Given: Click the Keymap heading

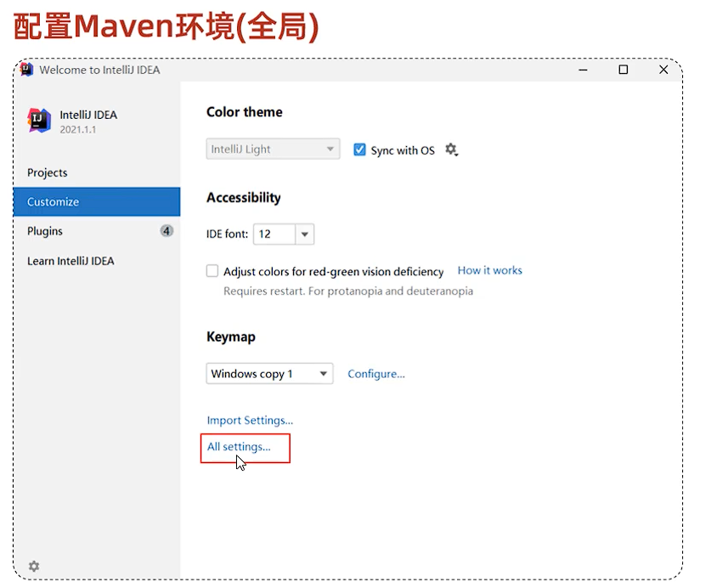Looking at the screenshot, I should [231, 336].
